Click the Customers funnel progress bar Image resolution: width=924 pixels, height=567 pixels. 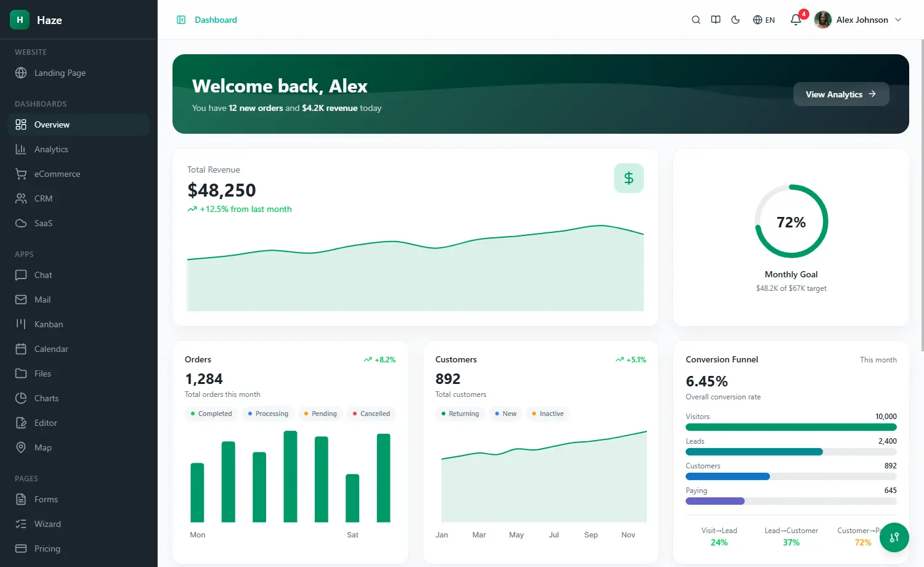[791, 476]
